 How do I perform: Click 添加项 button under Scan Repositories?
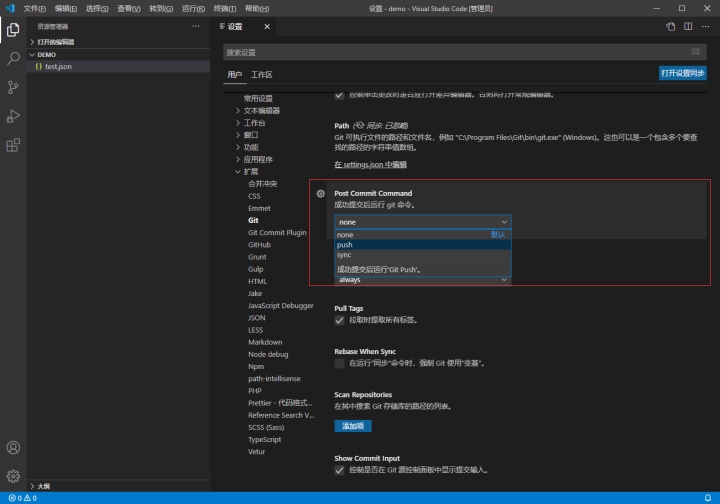pos(353,426)
